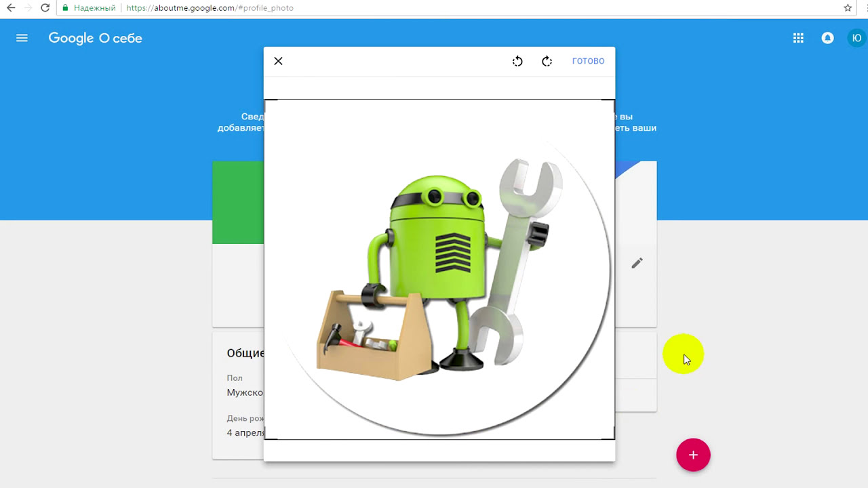Image resolution: width=868 pixels, height=488 pixels.
Task: Rotate the photo counterclockwise
Action: click(x=517, y=61)
